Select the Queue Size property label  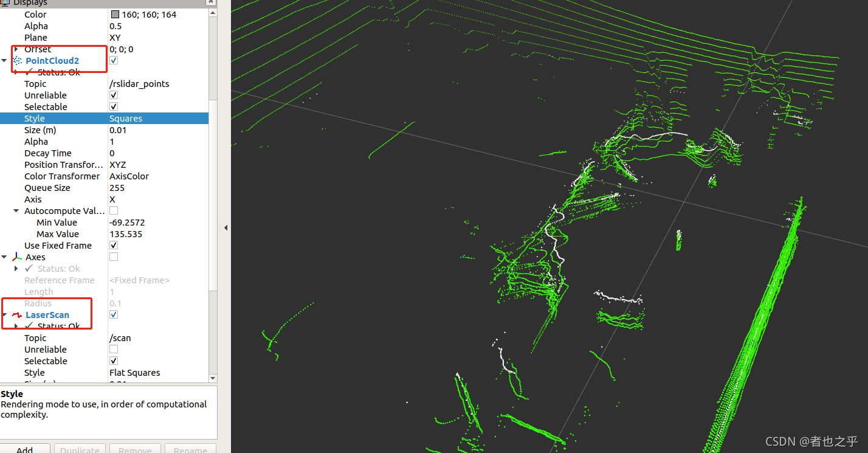[47, 188]
